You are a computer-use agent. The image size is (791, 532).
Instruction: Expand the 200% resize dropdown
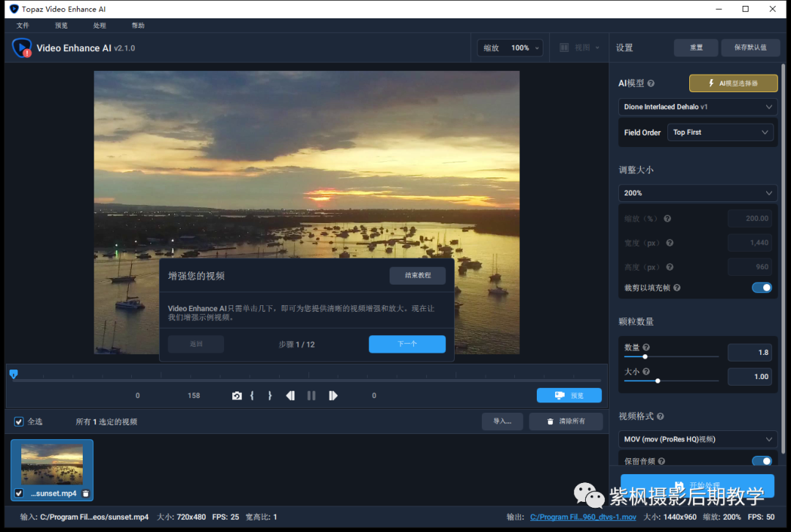pos(698,193)
